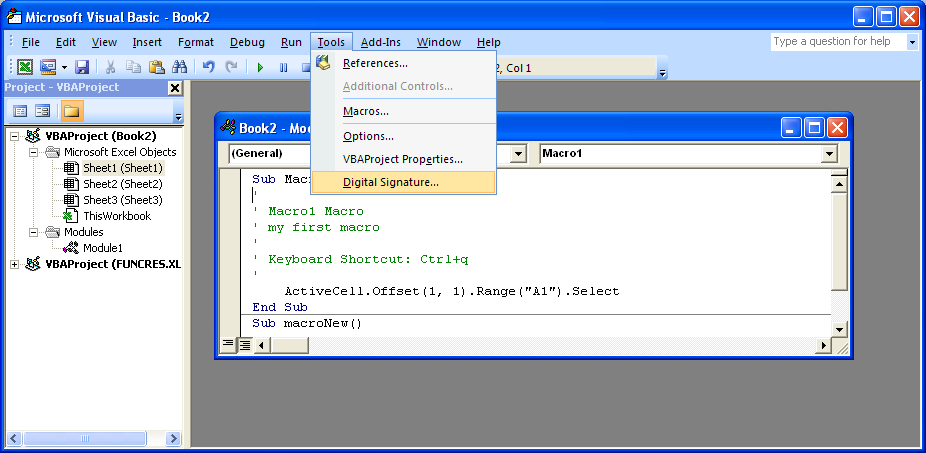
Task: Click the Insert UserForm toolbar icon
Action: click(47, 67)
